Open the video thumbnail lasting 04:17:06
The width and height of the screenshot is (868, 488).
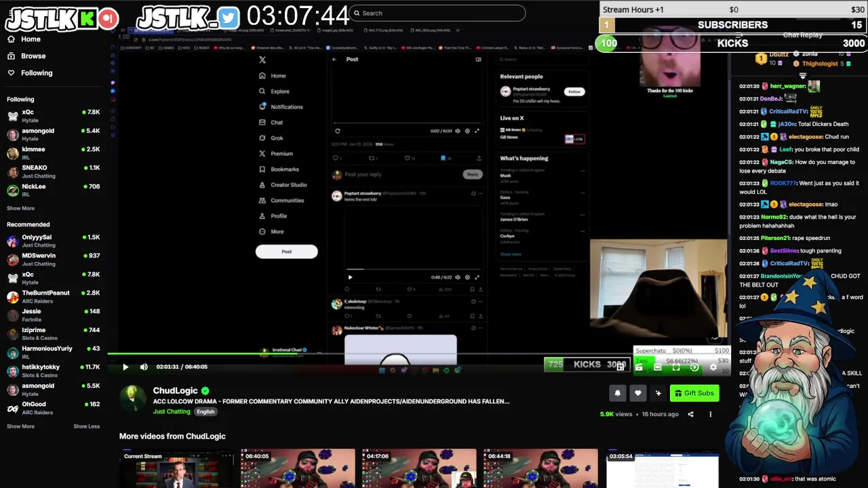click(419, 468)
